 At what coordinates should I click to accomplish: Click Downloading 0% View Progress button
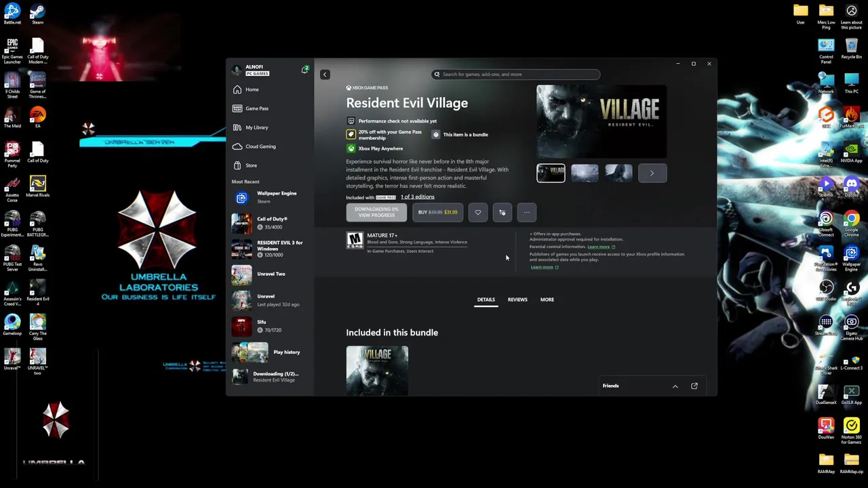coord(376,213)
